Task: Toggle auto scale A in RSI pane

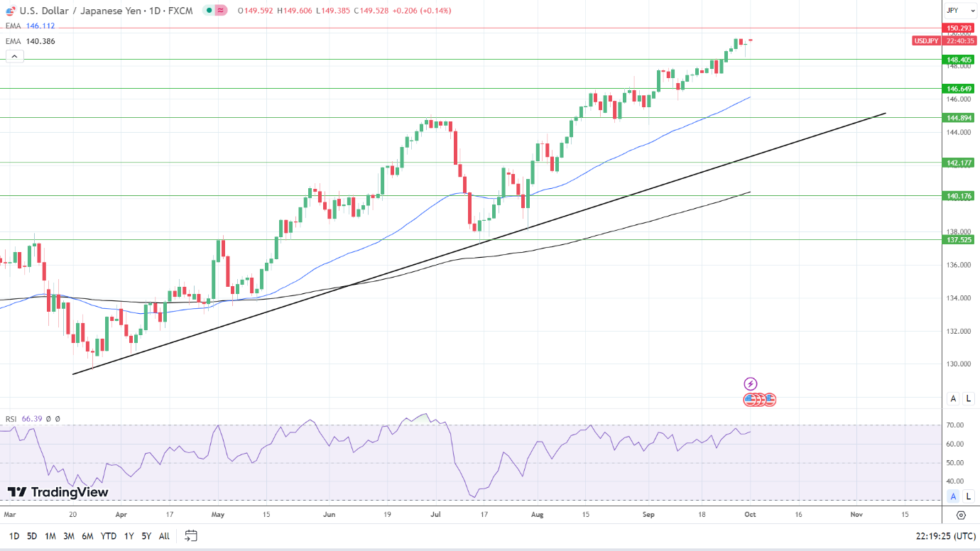Action: (954, 496)
